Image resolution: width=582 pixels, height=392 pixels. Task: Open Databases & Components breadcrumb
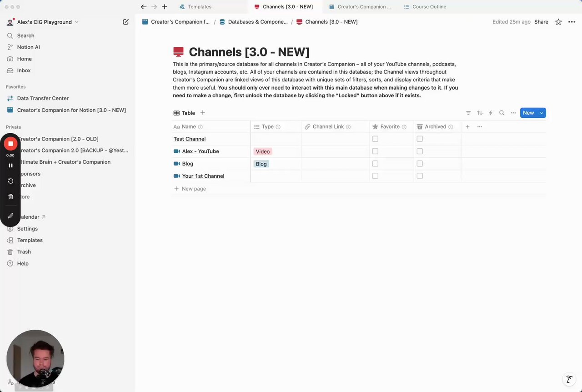click(253, 22)
